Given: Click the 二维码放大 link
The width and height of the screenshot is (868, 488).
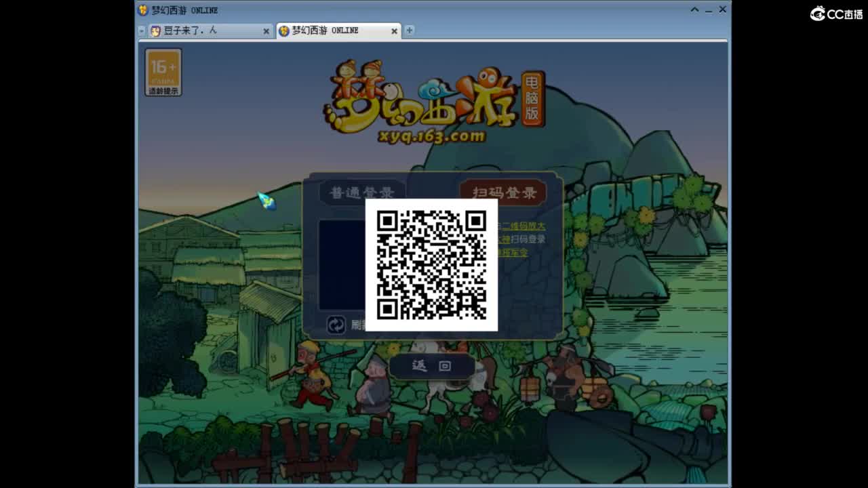Looking at the screenshot, I should click(522, 226).
